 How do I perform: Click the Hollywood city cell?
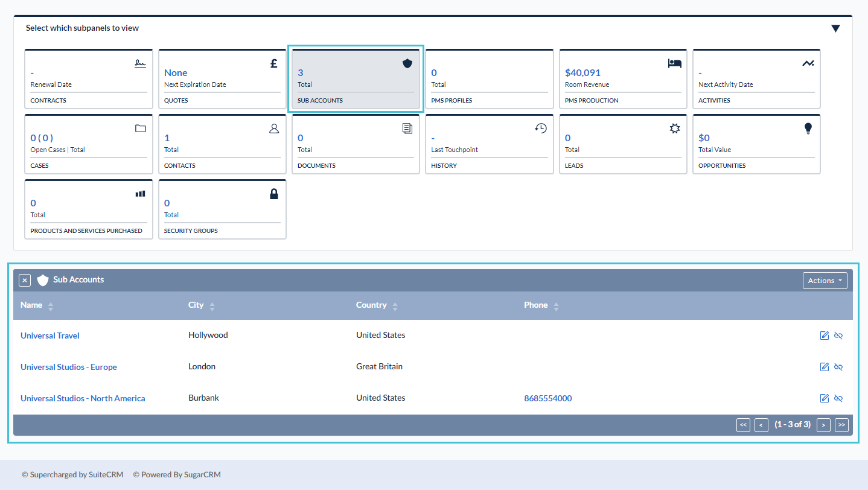(x=208, y=335)
